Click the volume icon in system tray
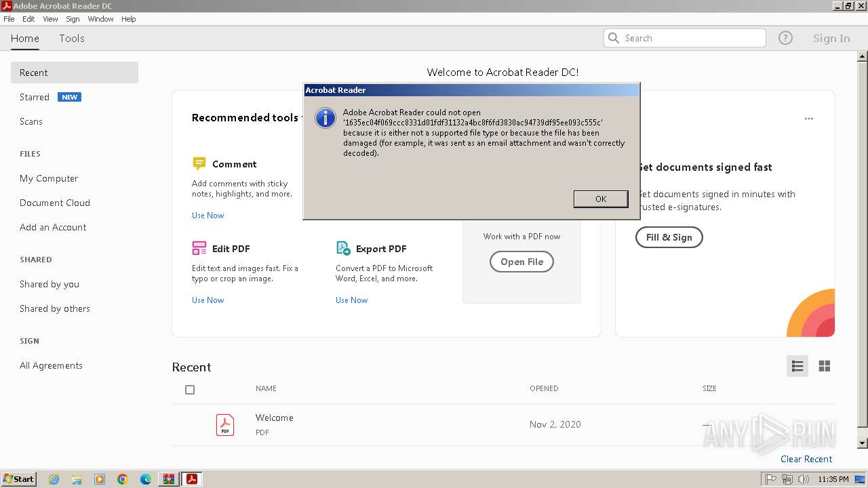Screen dimensions: 868x488 (804, 479)
